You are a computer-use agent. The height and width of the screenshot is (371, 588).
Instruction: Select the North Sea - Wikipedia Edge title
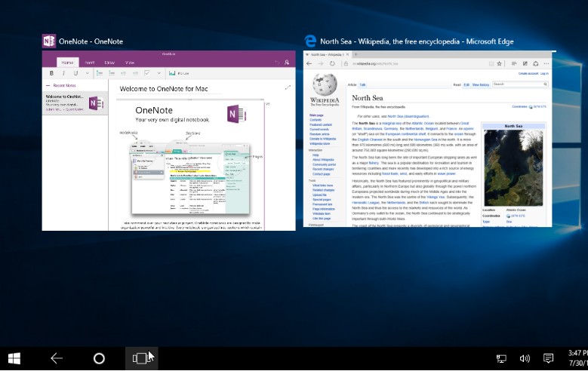point(417,41)
